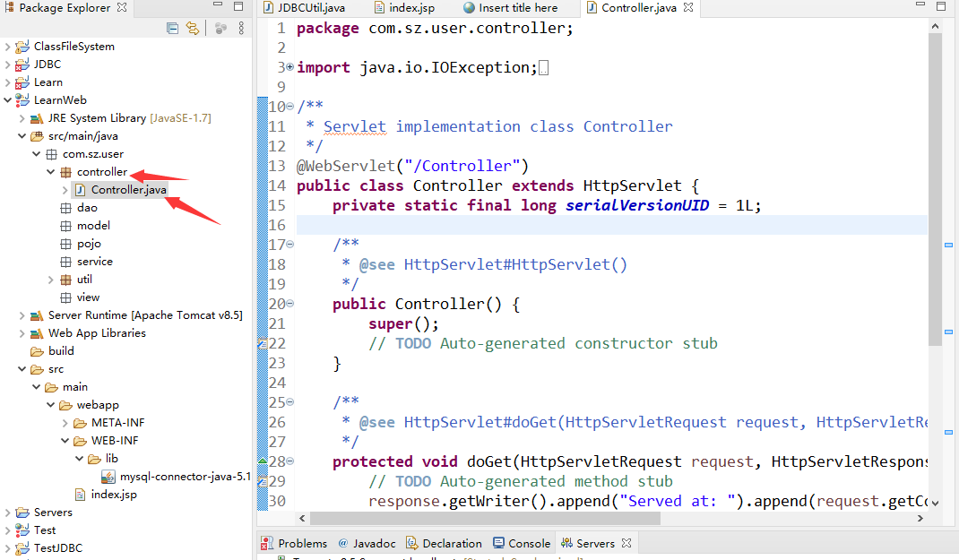Fold the doGet method at line 28
Viewport: 959px width, 560px height.
tap(289, 461)
